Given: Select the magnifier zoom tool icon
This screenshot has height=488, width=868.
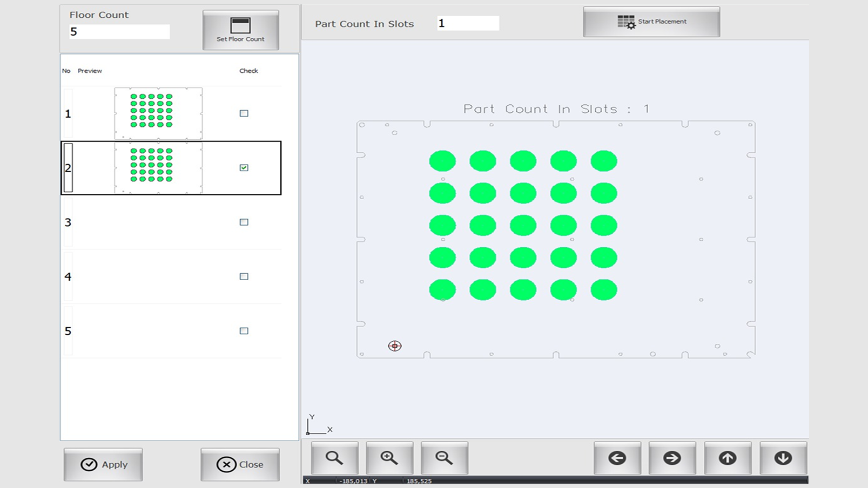Looking at the screenshot, I should 335,457.
